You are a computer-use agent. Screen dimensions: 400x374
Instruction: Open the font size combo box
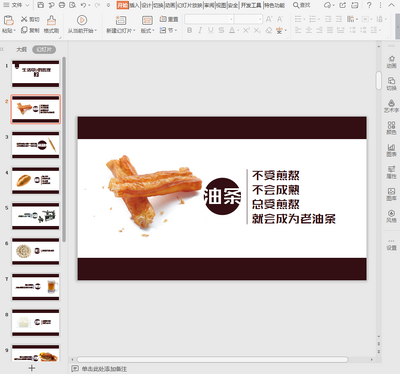pos(248,19)
